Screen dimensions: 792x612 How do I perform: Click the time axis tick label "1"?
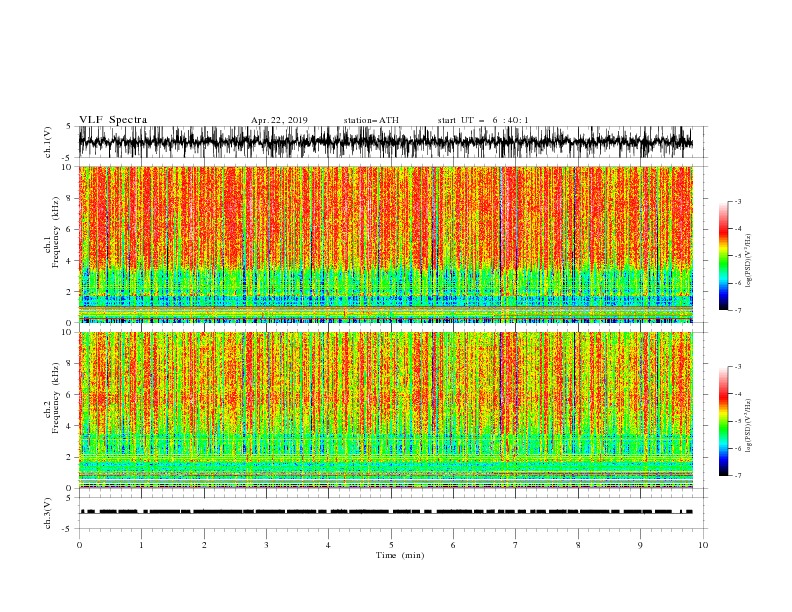point(141,545)
